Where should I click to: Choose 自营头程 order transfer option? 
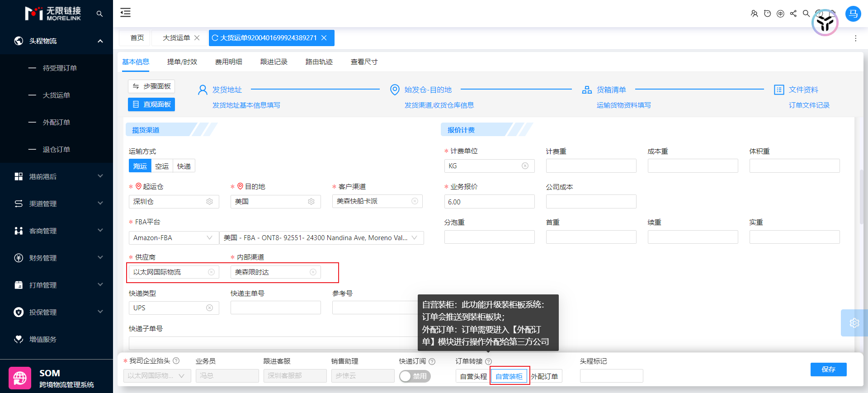click(473, 376)
